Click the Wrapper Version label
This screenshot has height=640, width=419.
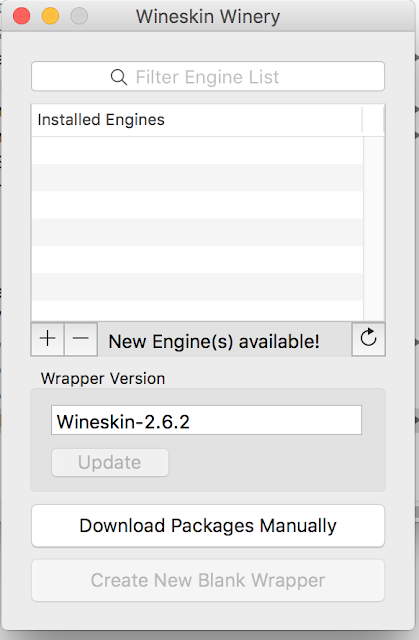(x=103, y=379)
